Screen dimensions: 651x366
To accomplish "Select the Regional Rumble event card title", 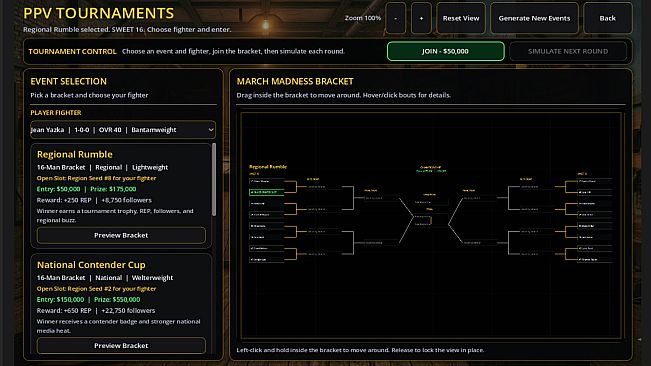I will pos(75,154).
